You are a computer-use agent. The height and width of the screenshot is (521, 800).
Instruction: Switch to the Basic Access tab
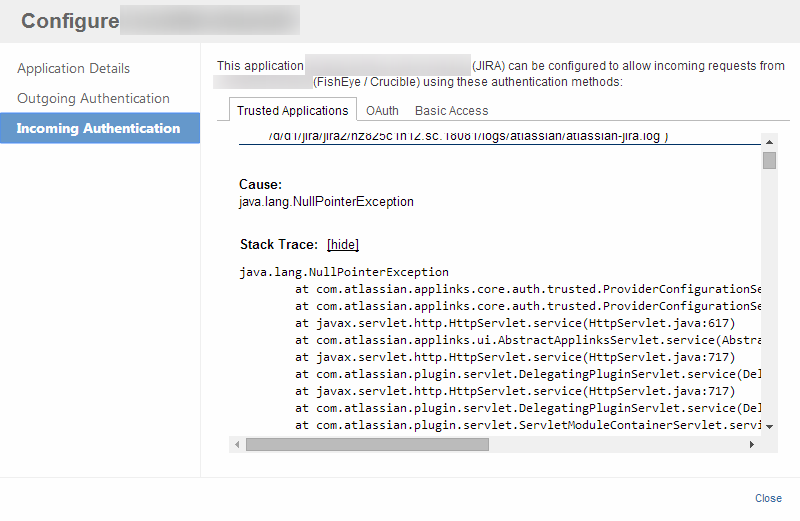(x=452, y=110)
